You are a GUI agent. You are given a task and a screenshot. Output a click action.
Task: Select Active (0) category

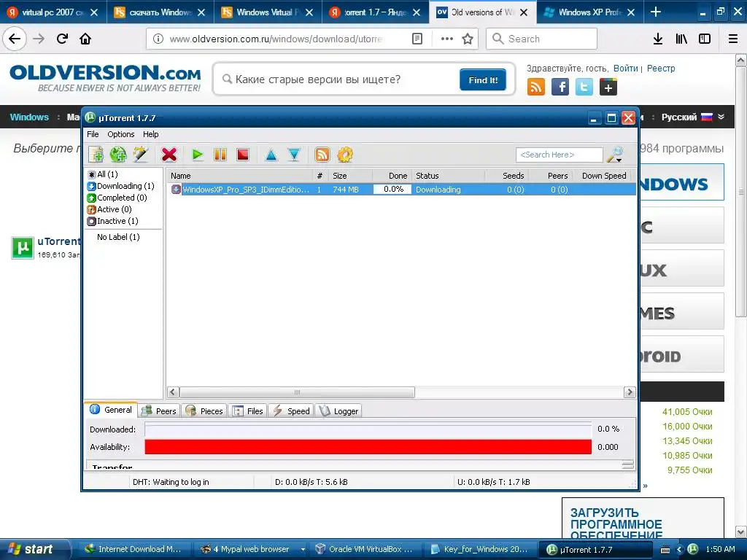click(x=109, y=209)
